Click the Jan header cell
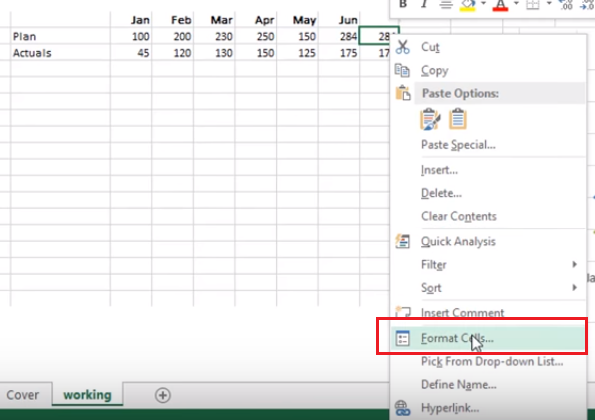Screen dimensions: 595x420 click(131, 20)
